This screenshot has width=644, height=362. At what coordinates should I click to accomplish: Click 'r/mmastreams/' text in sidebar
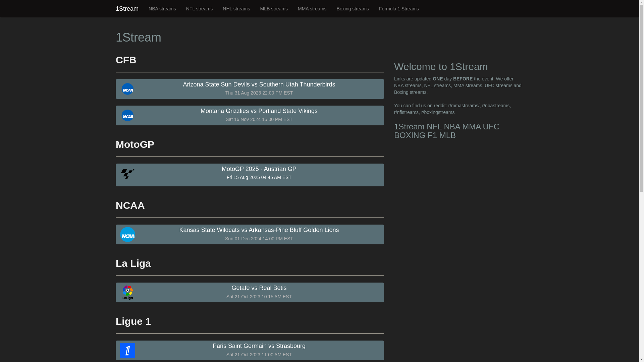click(464, 106)
